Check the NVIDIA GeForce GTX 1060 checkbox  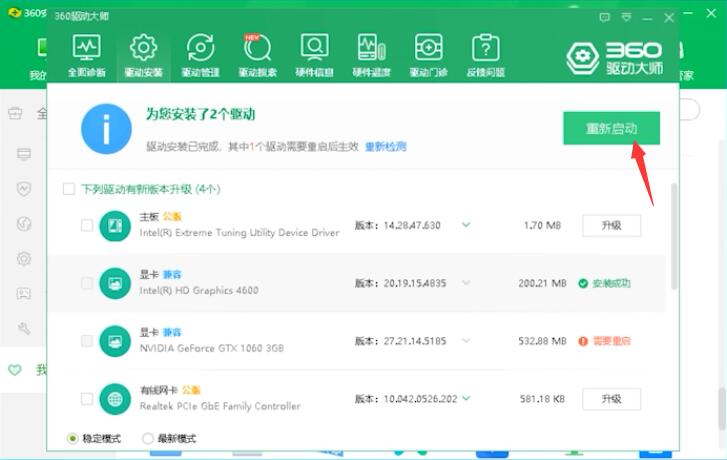tap(87, 341)
